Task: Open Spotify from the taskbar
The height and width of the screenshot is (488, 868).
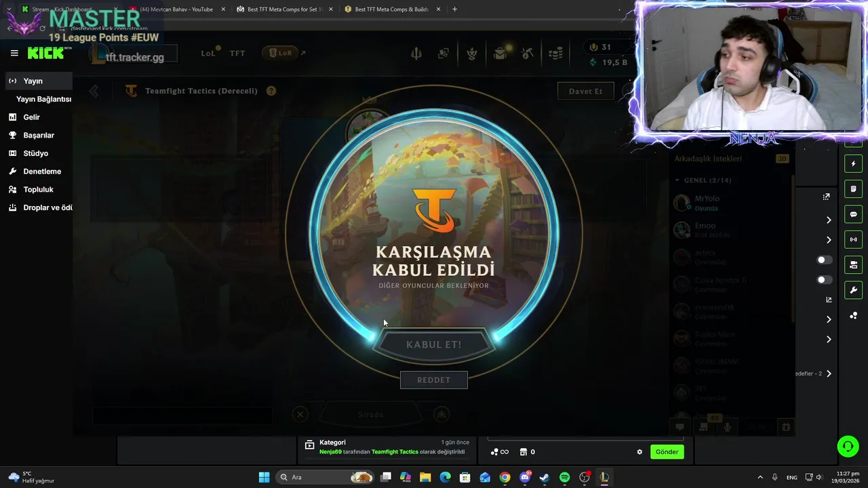Action: click(x=564, y=477)
